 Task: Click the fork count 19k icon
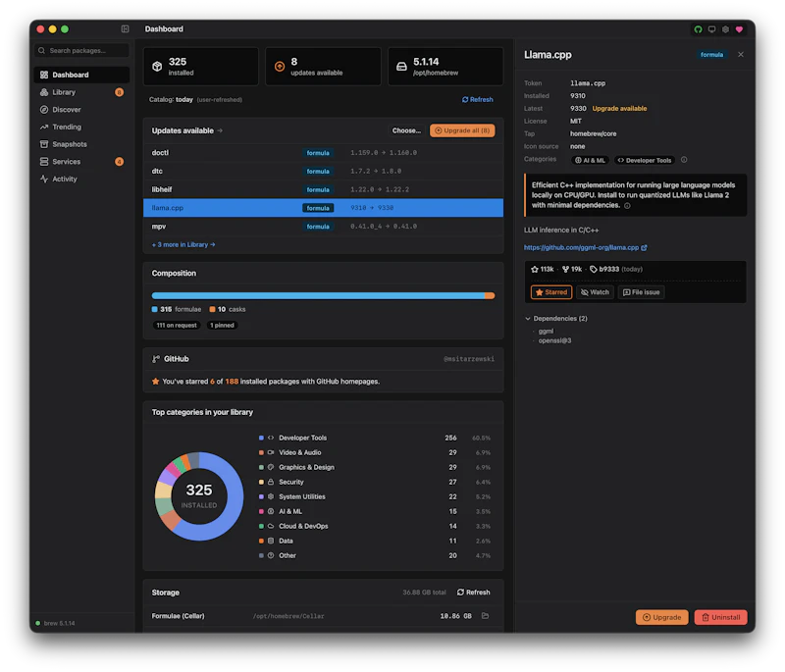[565, 269]
